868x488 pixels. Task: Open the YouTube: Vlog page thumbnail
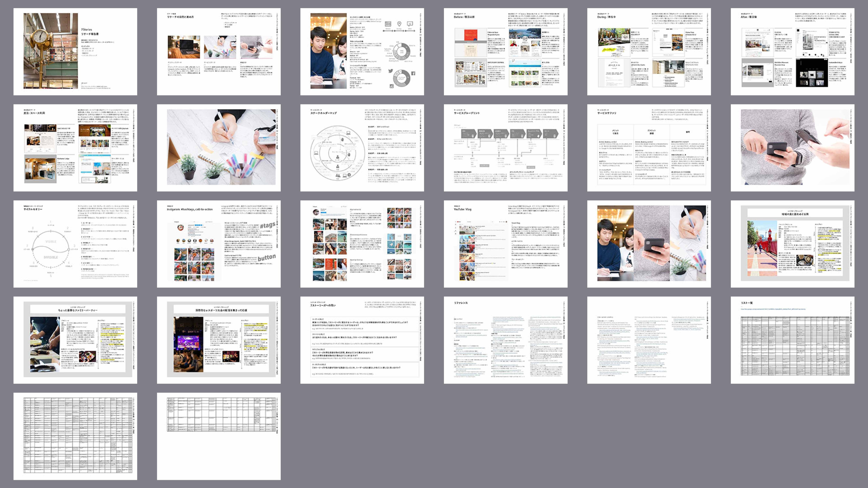(505, 244)
